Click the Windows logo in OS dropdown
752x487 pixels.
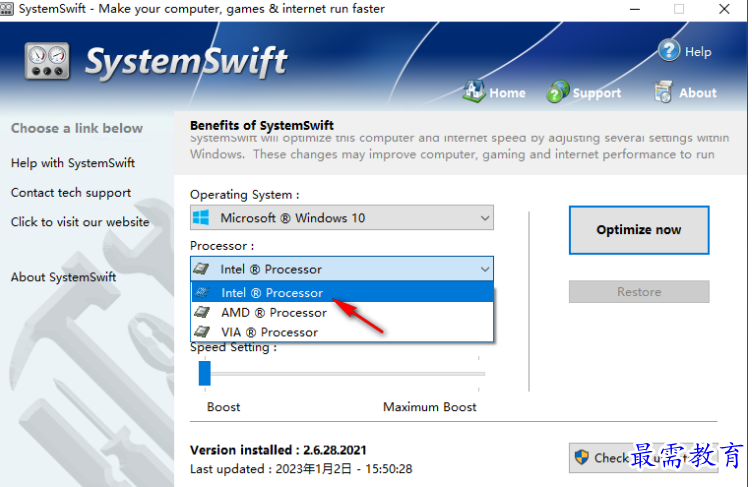click(x=201, y=218)
